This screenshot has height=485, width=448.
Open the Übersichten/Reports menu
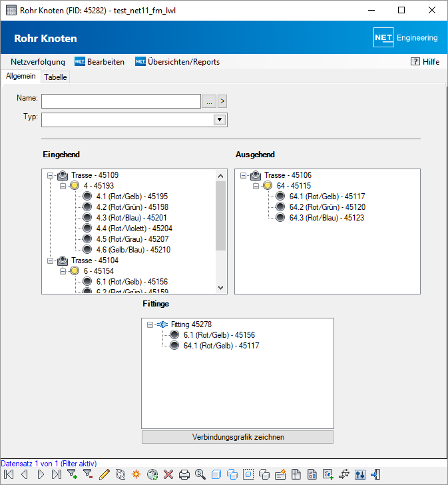178,62
